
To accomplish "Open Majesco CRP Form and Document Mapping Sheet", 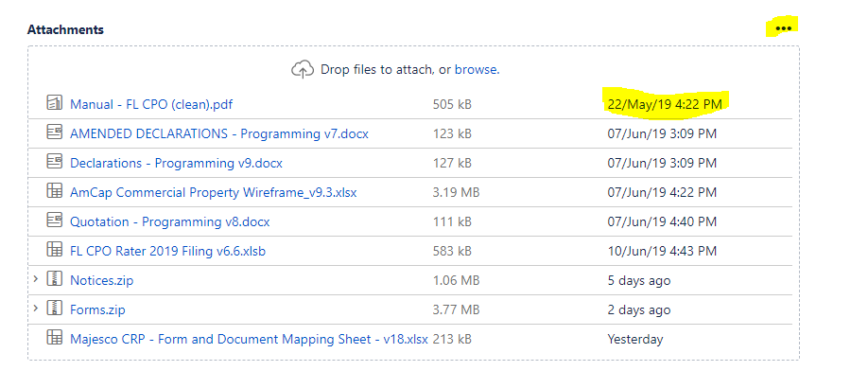I will pos(249,339).
